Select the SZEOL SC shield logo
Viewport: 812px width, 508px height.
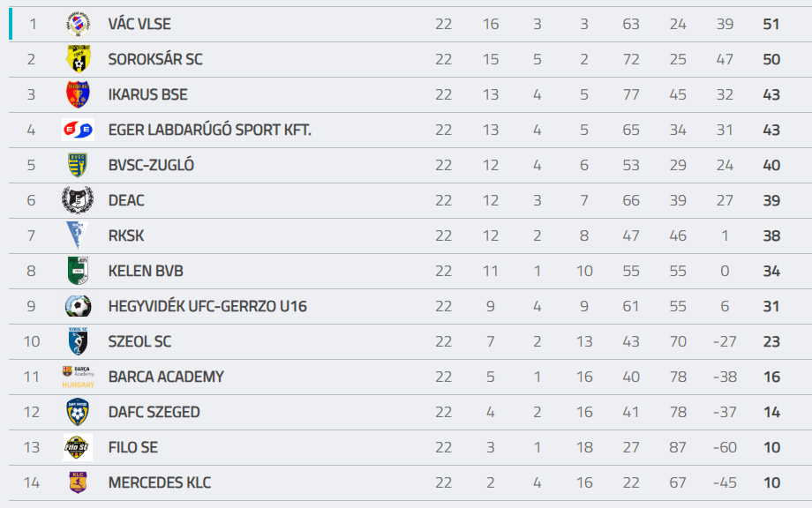(x=79, y=341)
